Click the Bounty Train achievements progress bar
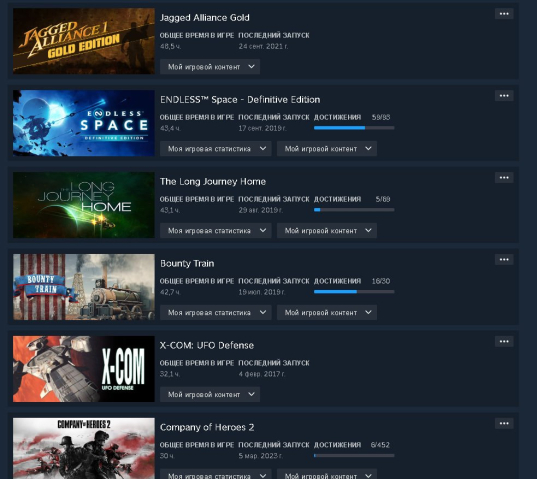 [354, 292]
